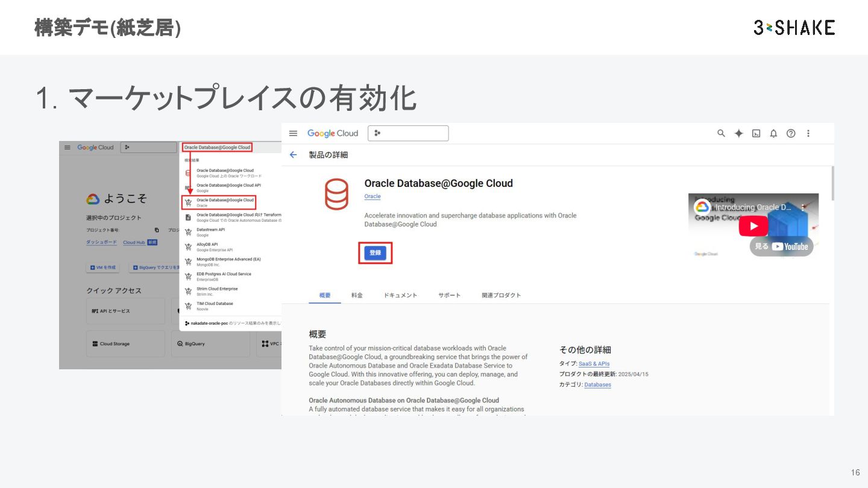Click the search magnifier icon in top bar
868x488 pixels.
coord(721,133)
